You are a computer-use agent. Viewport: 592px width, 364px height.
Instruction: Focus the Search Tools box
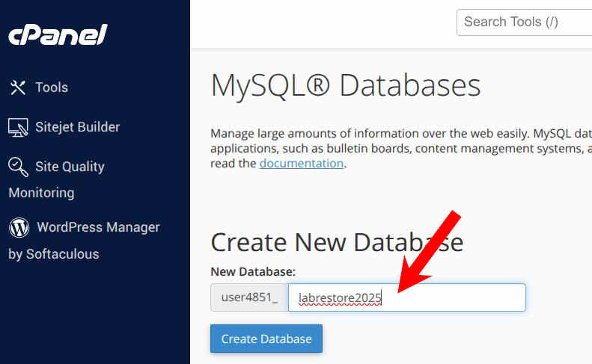[524, 22]
